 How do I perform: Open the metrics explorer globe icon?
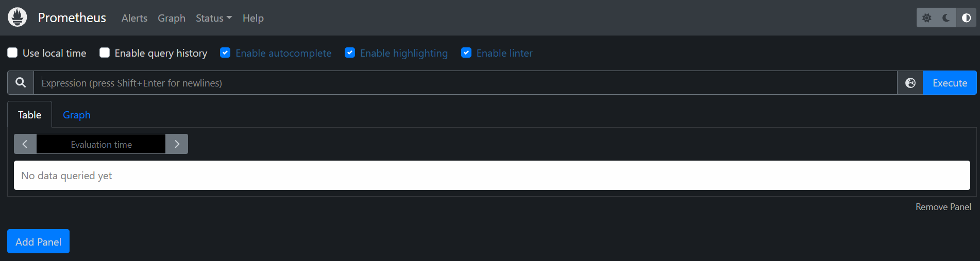coord(910,83)
